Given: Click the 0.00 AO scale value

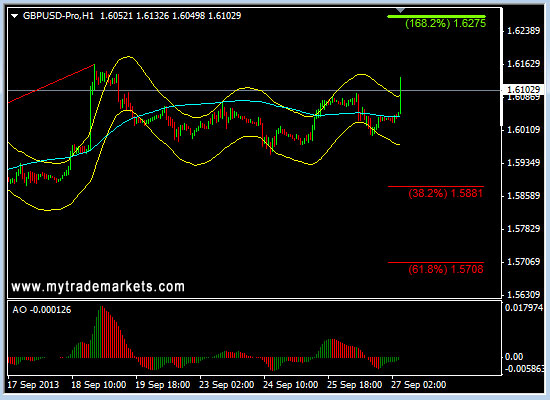Looking at the screenshot, I should tap(514, 357).
